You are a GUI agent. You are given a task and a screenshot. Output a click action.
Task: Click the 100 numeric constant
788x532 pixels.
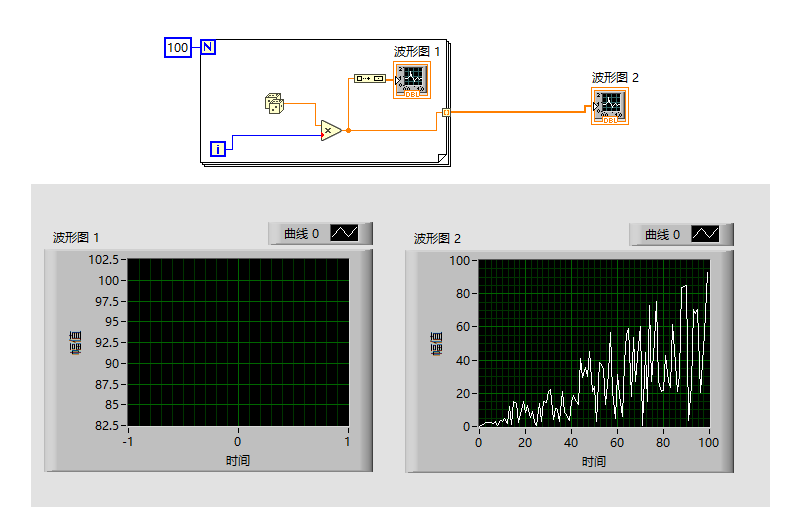178,48
